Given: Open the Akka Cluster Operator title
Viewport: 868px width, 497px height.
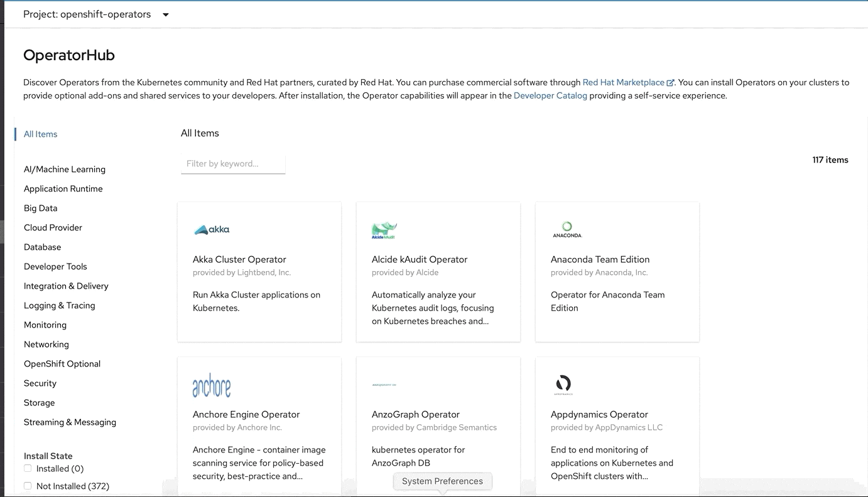Looking at the screenshot, I should (x=239, y=260).
